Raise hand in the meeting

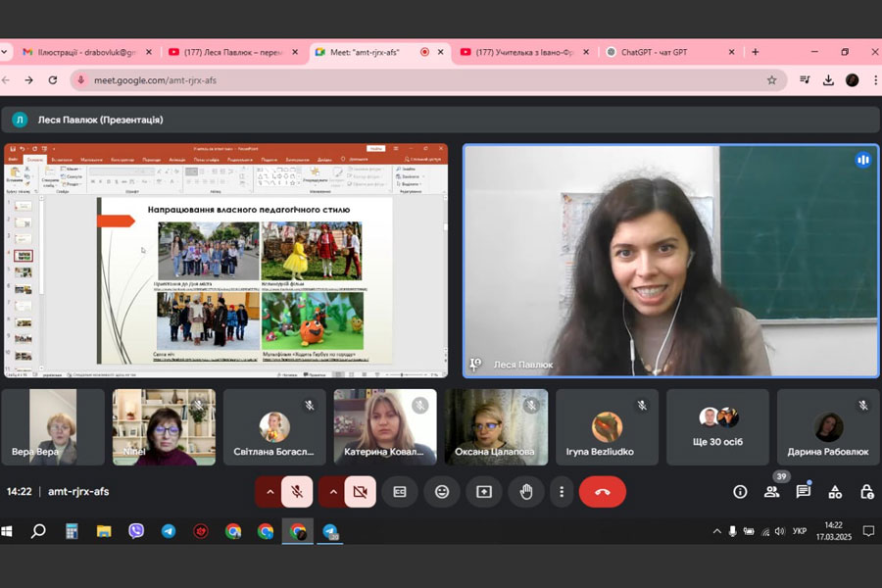[x=526, y=492]
